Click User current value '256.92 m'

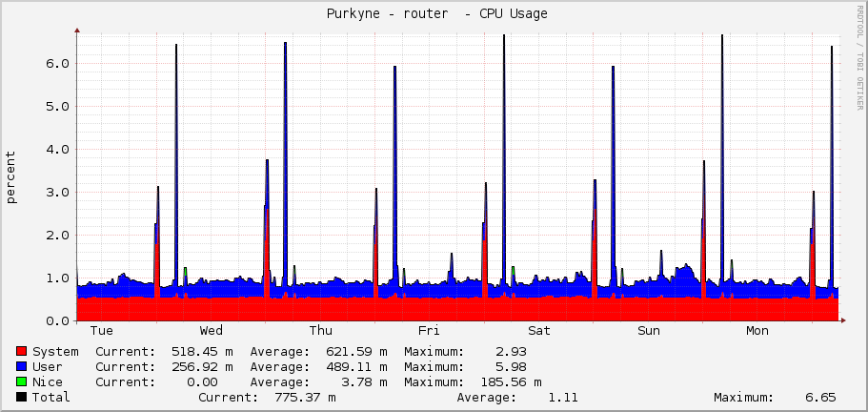pyautogui.click(x=202, y=366)
